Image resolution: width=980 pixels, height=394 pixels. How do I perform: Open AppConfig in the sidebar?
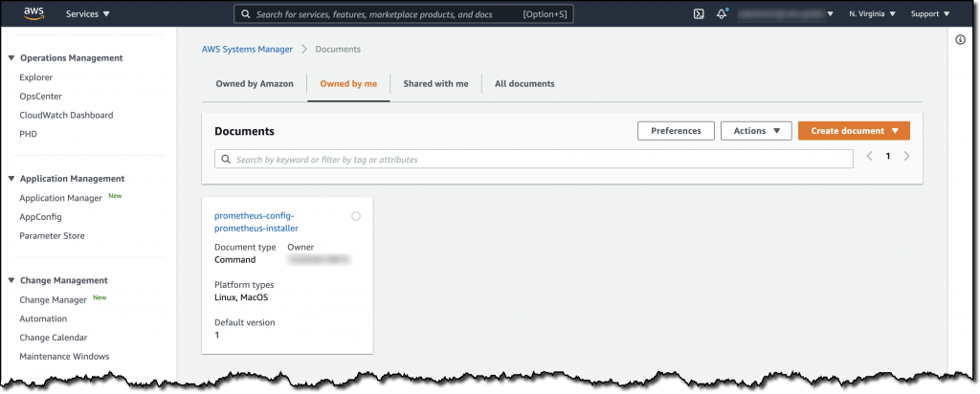(x=40, y=217)
